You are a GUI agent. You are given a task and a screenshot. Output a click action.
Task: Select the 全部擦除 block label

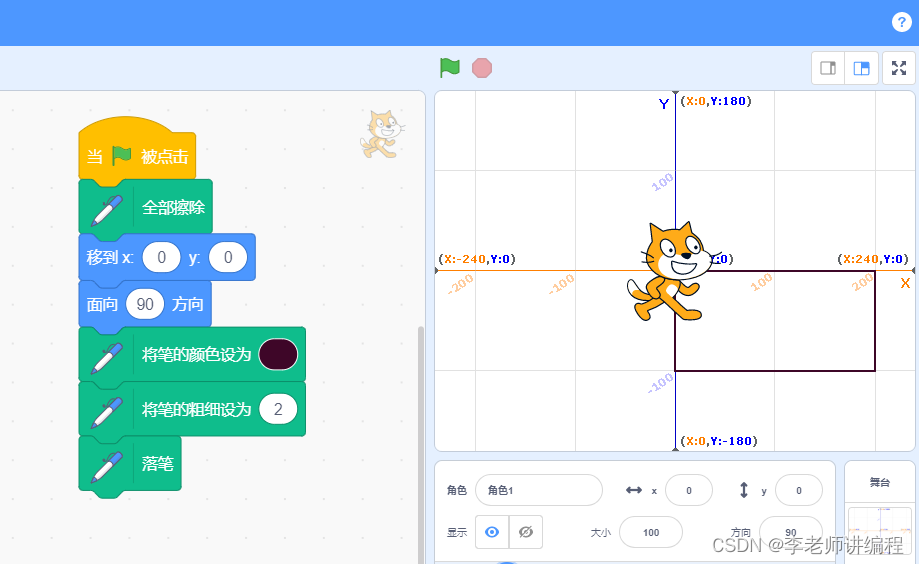(173, 208)
